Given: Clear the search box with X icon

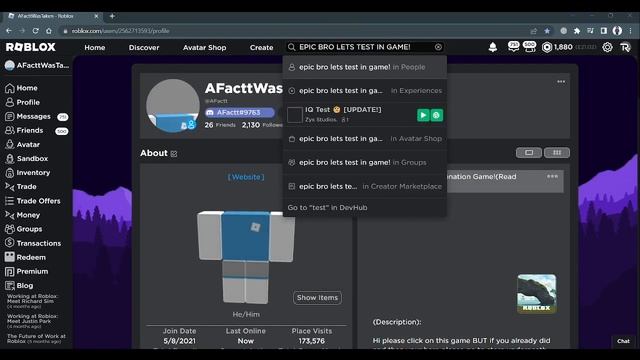Looking at the screenshot, I should 438,47.
